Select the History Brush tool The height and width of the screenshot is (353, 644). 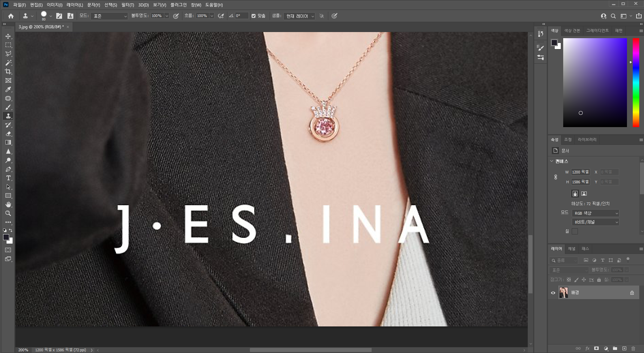pyautogui.click(x=8, y=125)
